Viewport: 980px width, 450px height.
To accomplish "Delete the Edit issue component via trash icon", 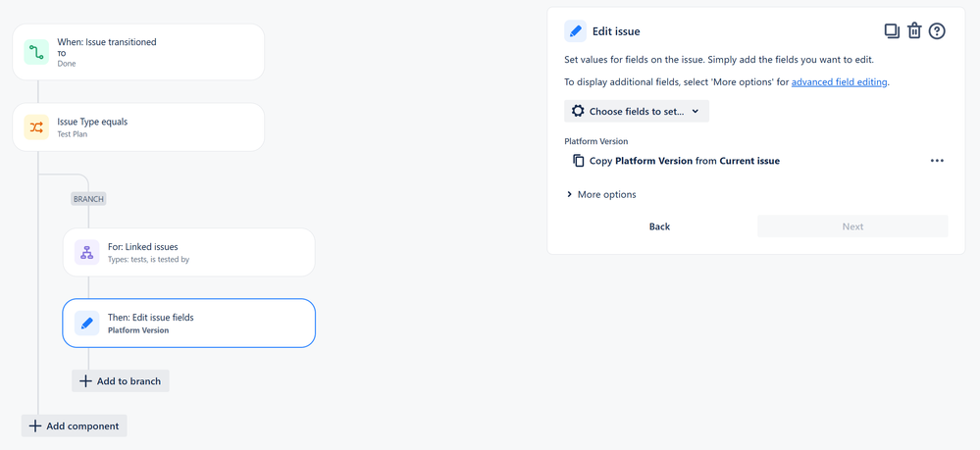I will click(x=914, y=31).
